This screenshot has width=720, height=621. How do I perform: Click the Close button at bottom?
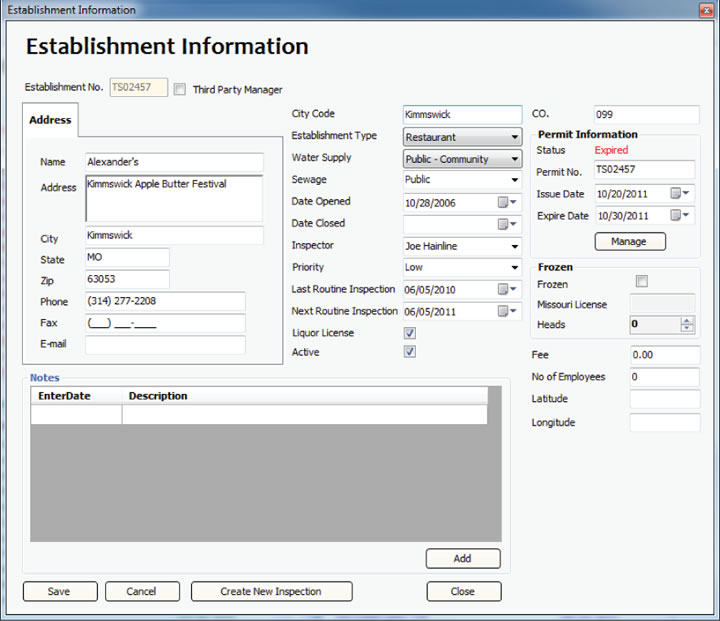[x=464, y=592]
